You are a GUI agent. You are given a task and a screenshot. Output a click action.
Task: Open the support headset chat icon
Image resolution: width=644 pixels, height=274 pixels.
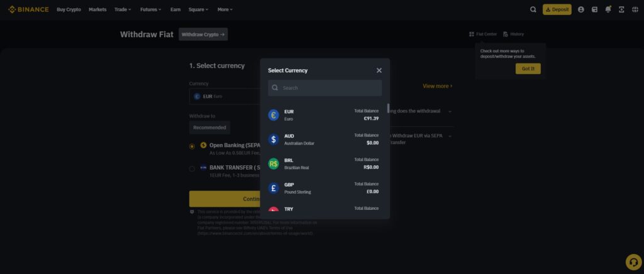click(633, 262)
